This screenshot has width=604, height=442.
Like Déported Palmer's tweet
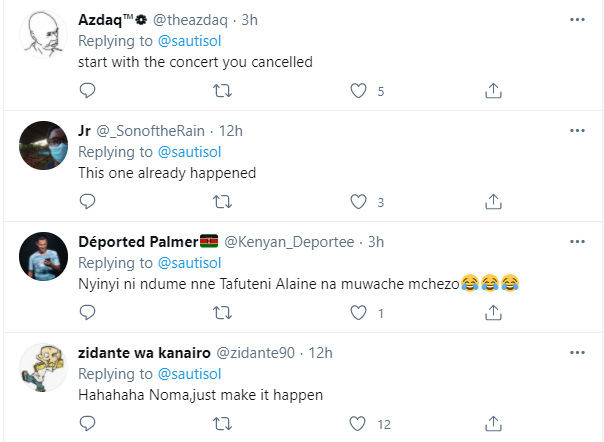[x=359, y=313]
